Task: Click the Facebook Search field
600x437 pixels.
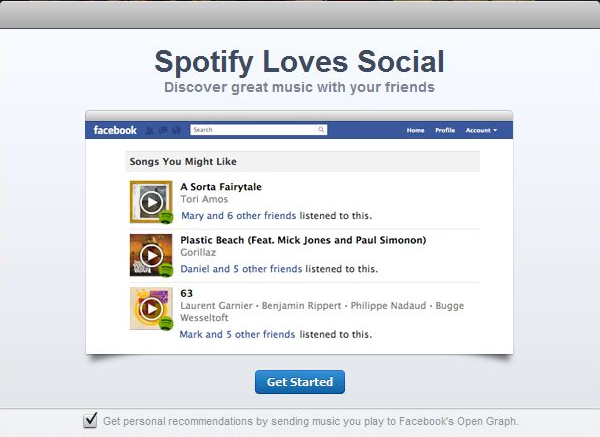Action: 259,130
